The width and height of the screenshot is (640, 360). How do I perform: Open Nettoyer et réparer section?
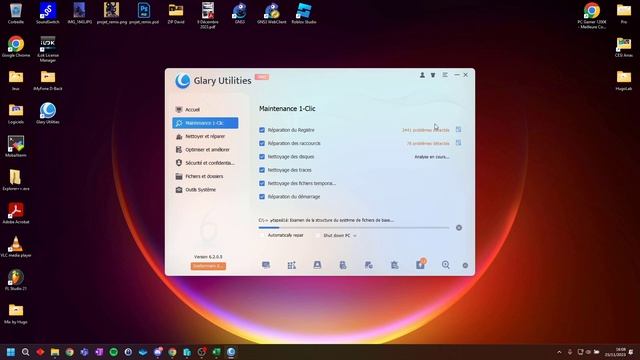[x=205, y=136]
